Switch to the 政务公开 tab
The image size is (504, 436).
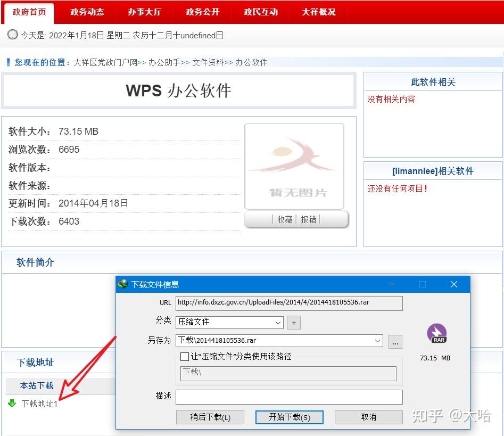(x=202, y=12)
